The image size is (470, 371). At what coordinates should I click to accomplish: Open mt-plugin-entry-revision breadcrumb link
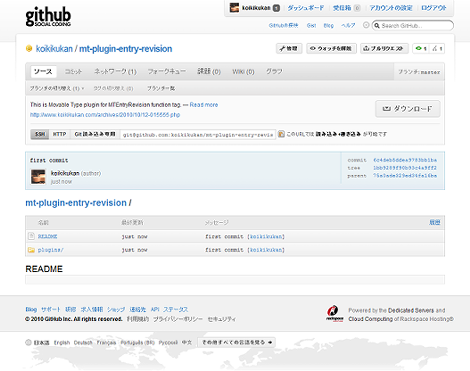point(76,203)
